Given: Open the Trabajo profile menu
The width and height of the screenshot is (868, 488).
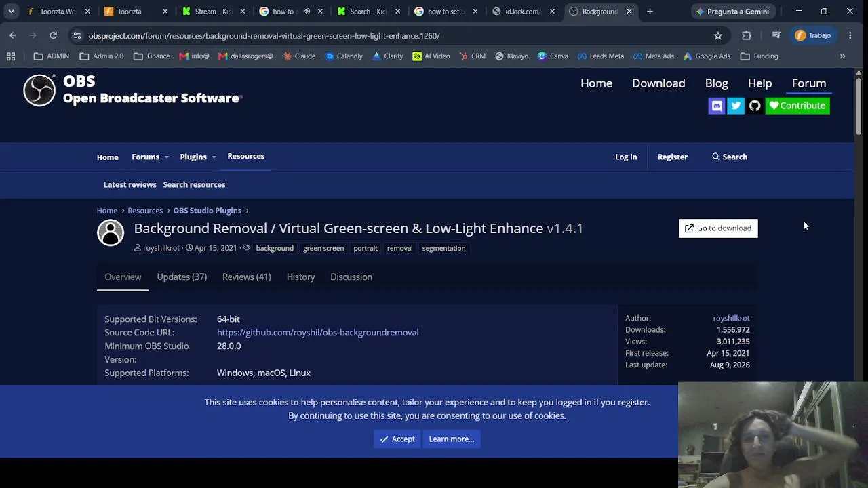Looking at the screenshot, I should tap(814, 35).
